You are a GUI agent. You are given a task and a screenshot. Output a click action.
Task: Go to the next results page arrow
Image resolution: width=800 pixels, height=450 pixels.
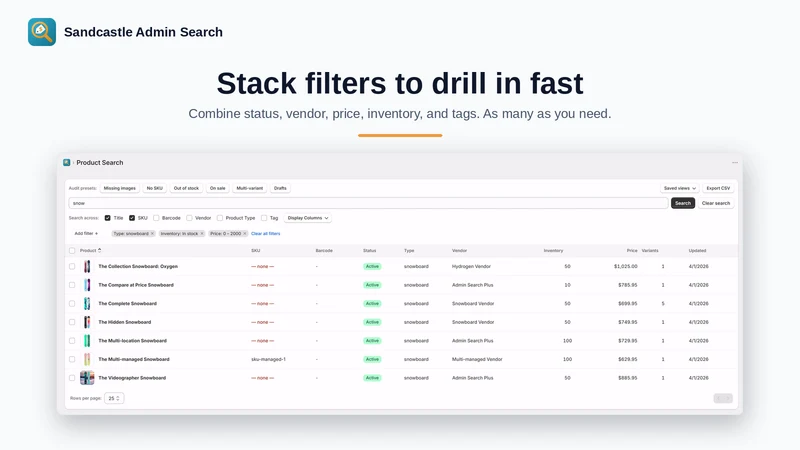(x=728, y=398)
